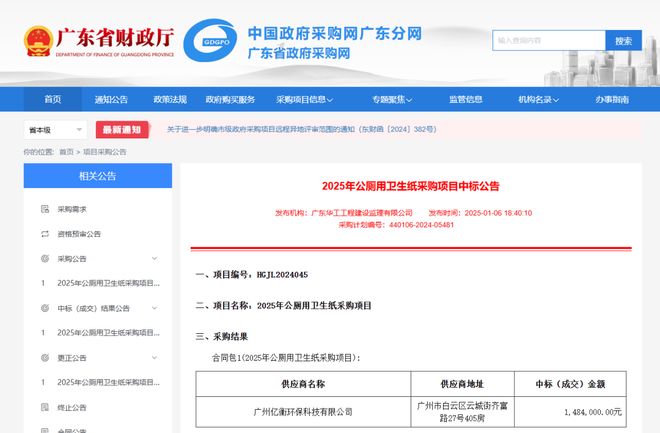Screen dimensions: 660x433
Task: Click the 供应商名称 column header
Action: point(303,384)
